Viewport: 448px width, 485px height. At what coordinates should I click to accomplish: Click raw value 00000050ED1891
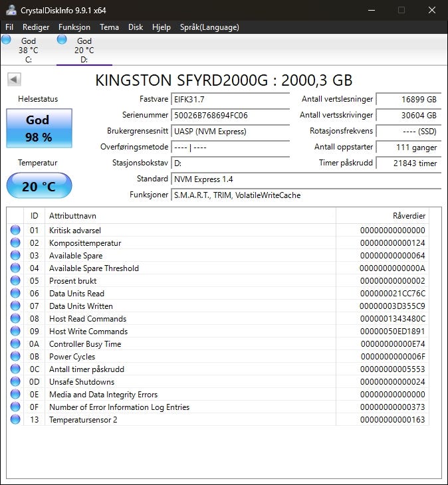point(393,332)
